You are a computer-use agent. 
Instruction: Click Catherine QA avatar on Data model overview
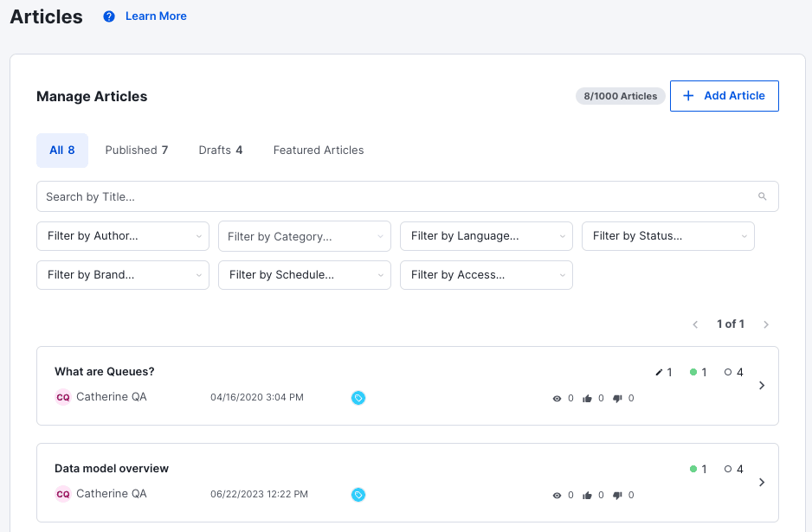point(62,494)
